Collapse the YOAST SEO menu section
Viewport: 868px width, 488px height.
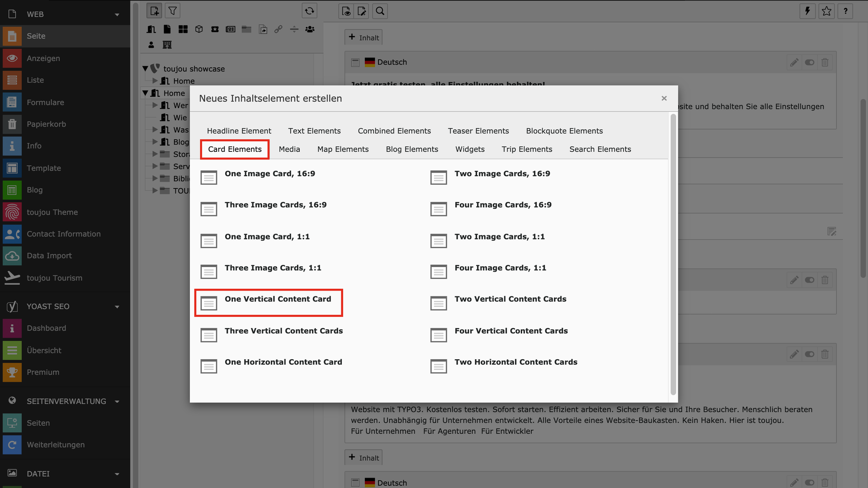point(117,306)
